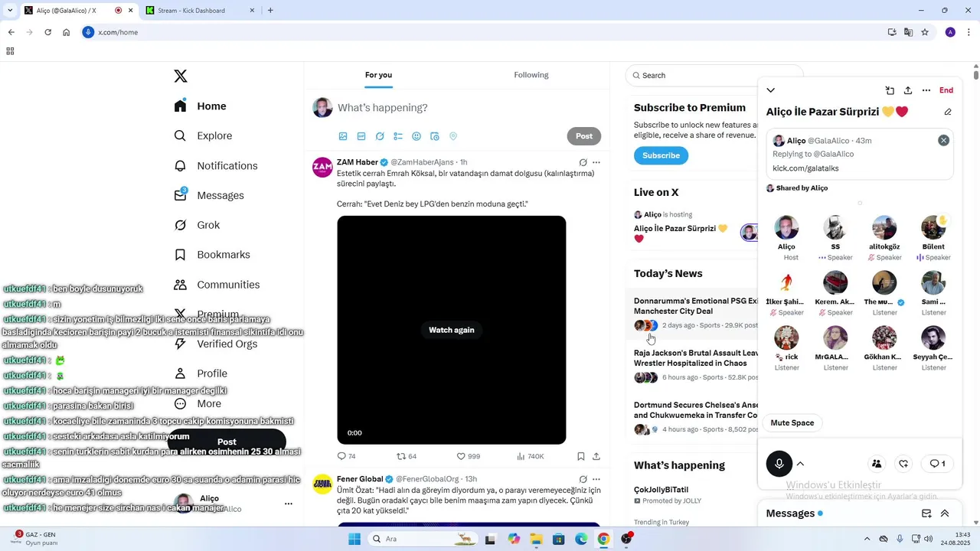The image size is (980, 551).
Task: Repost the ZAM Haber post
Action: pos(407,456)
